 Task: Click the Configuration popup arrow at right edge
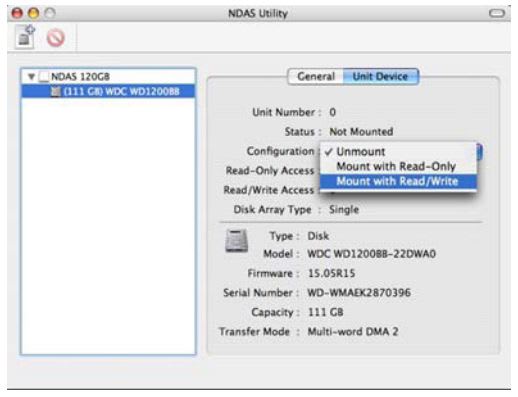(479, 152)
